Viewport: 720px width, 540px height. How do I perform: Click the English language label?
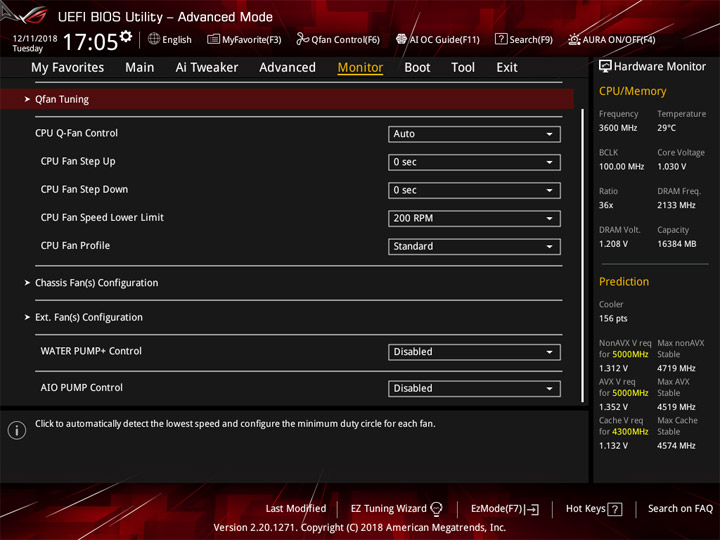coord(177,39)
